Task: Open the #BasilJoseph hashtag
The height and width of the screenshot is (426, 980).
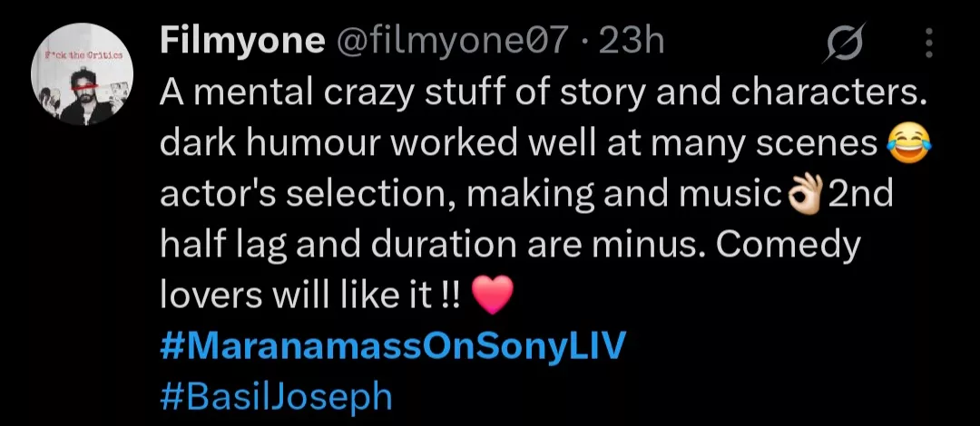Action: tap(276, 397)
